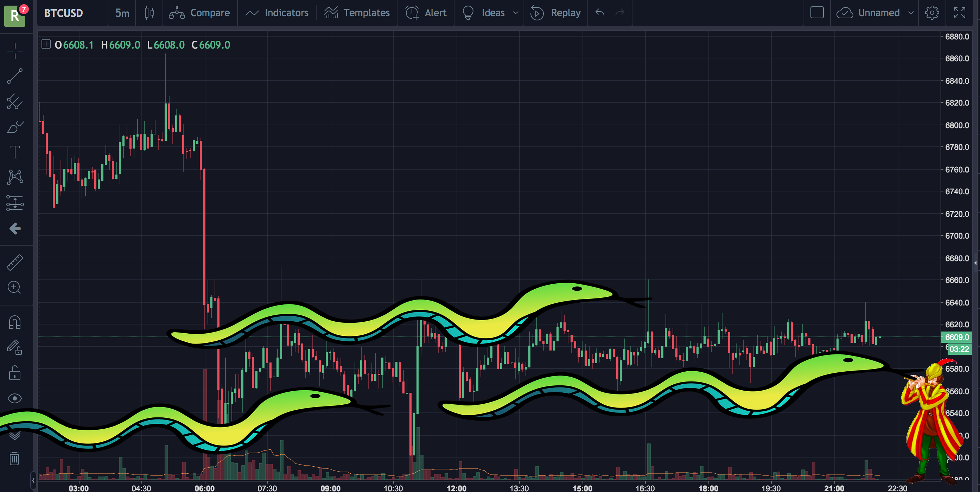
Task: Toggle magnet mode snapping
Action: (x=15, y=322)
